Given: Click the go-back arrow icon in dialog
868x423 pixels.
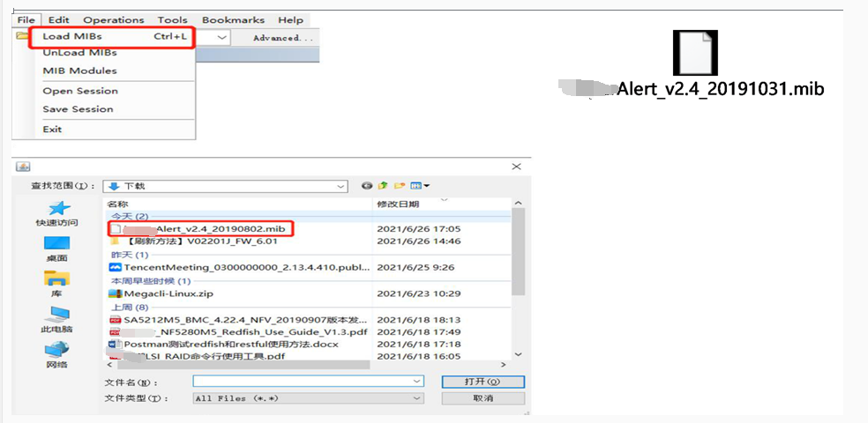Looking at the screenshot, I should tap(367, 186).
